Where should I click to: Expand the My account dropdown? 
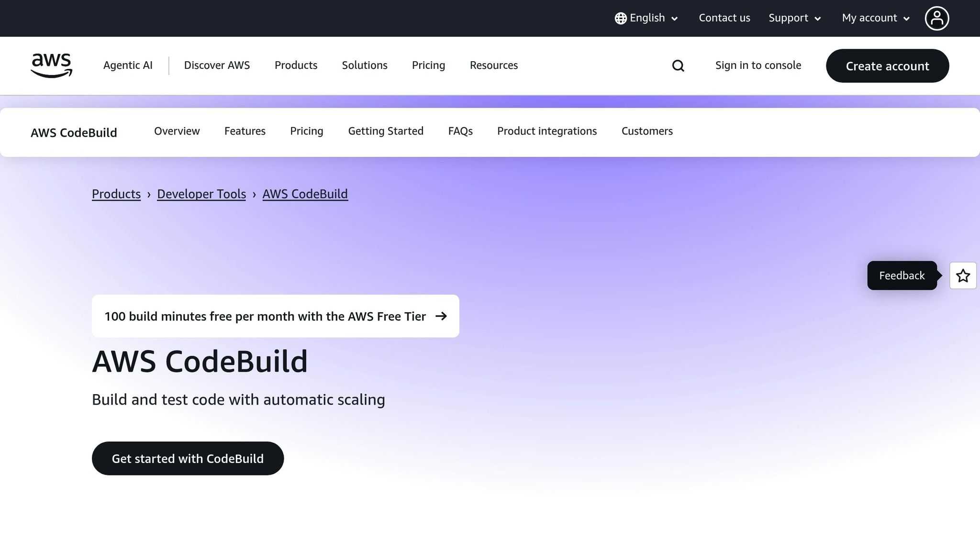pyautogui.click(x=876, y=18)
